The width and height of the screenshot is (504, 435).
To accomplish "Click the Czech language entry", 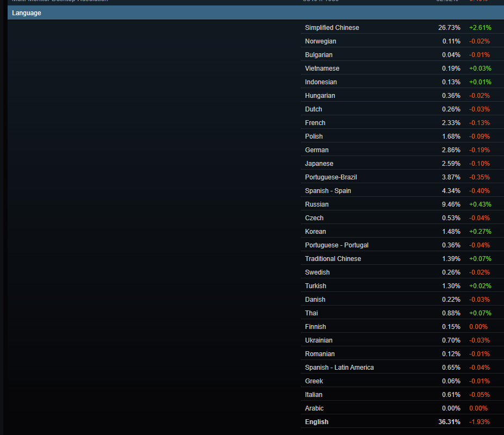I will click(314, 218).
